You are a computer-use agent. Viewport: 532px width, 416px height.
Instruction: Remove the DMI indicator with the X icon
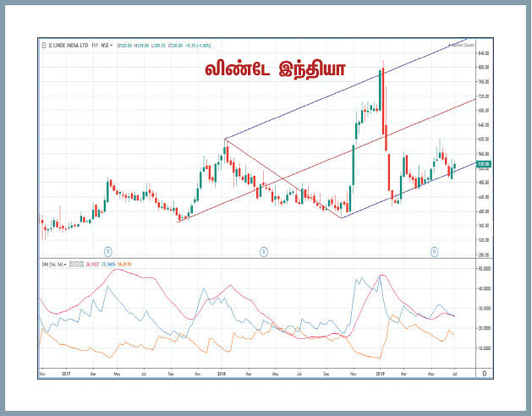pos(81,265)
